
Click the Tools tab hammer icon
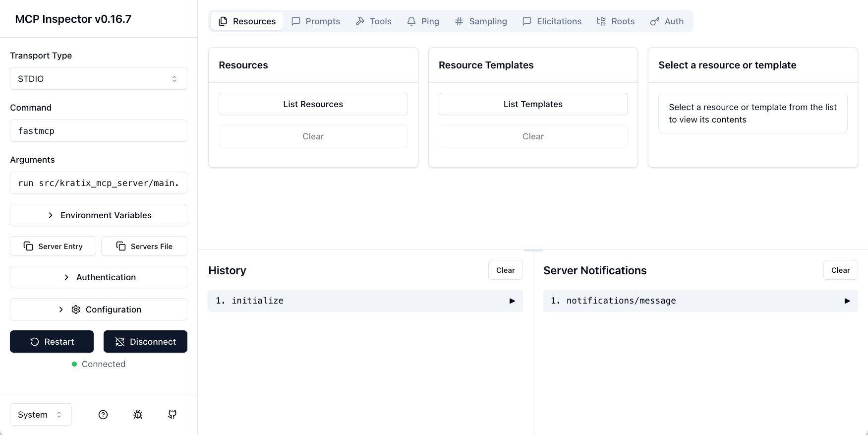pyautogui.click(x=360, y=21)
